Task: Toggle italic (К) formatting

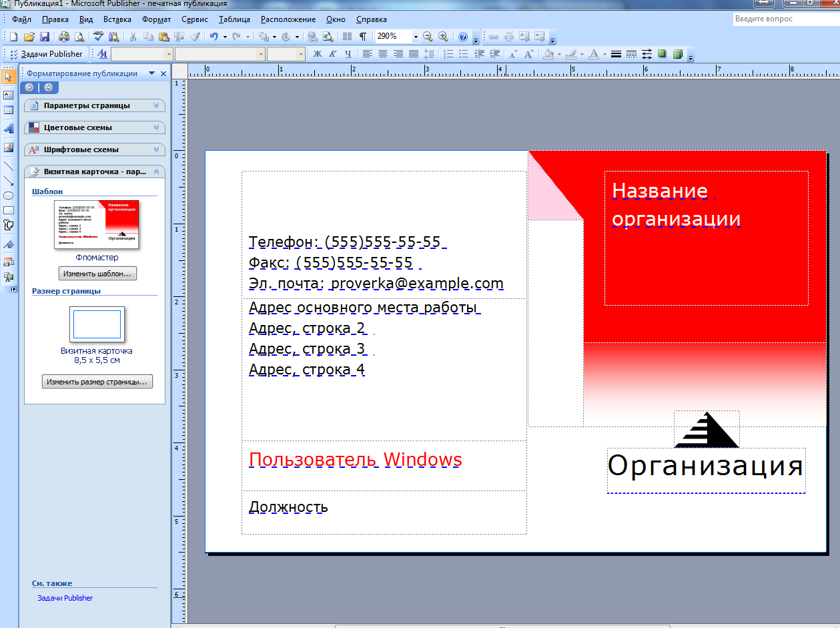Action: [x=333, y=54]
